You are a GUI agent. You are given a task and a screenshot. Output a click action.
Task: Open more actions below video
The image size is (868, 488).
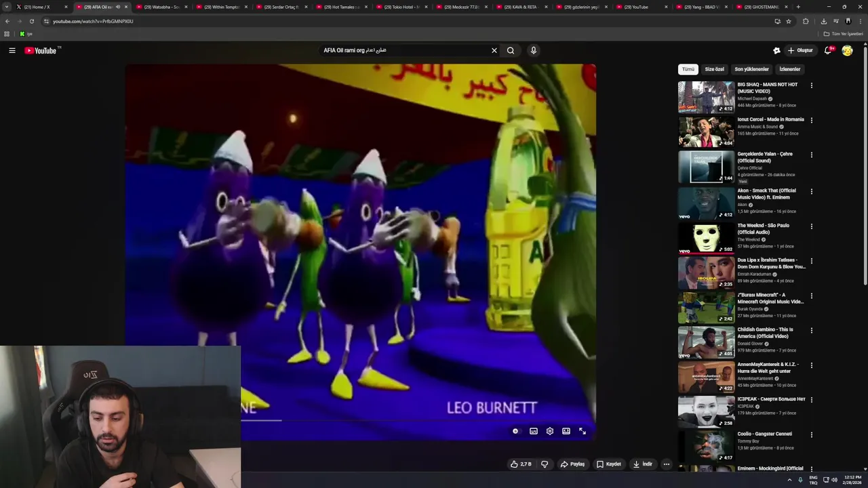click(x=667, y=464)
